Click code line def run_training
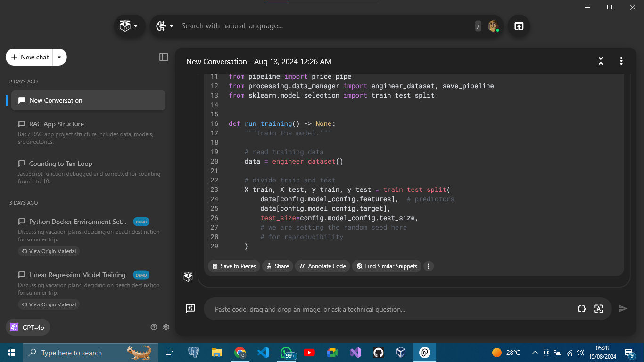The width and height of the screenshot is (644, 362). click(x=282, y=123)
